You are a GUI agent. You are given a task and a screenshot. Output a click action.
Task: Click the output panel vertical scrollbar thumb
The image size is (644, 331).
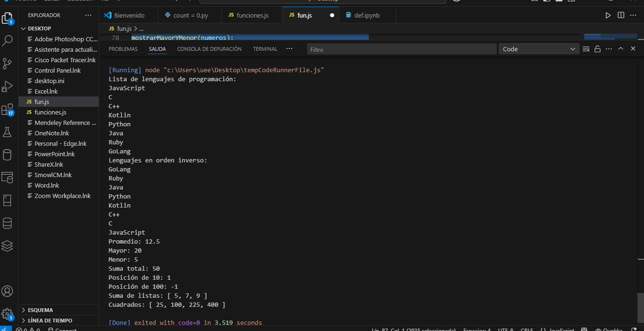pos(641,308)
